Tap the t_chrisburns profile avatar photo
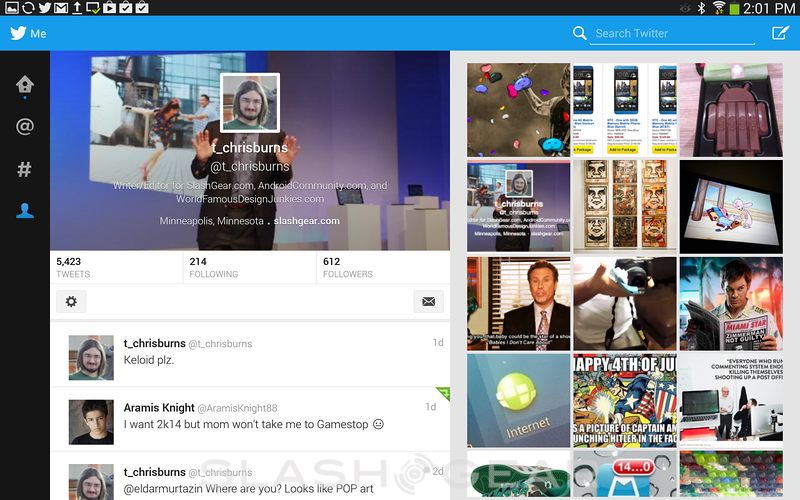 click(x=249, y=102)
